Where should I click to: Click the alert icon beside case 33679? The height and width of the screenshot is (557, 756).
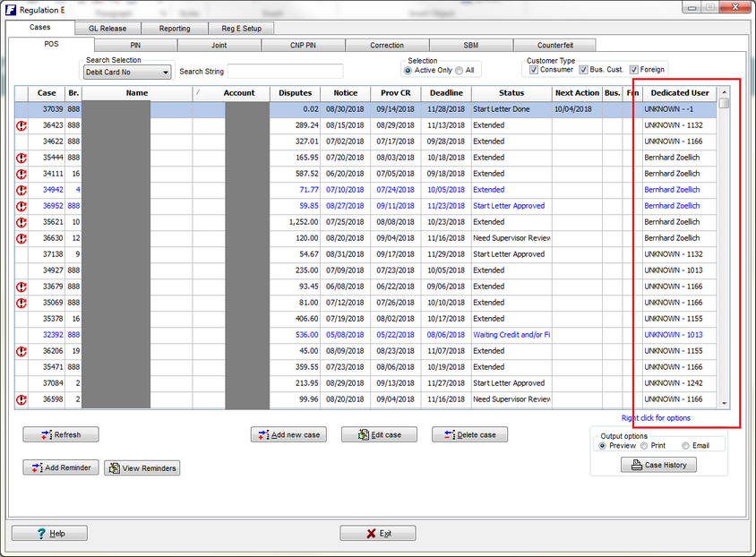click(21, 287)
